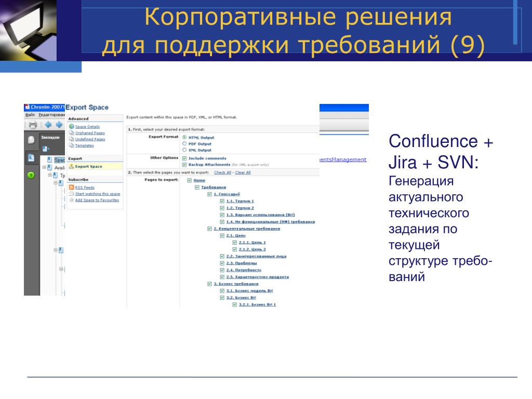Open 2.2. Заинтересованные лица link
Screen dimensions: 532x399
tap(257, 256)
